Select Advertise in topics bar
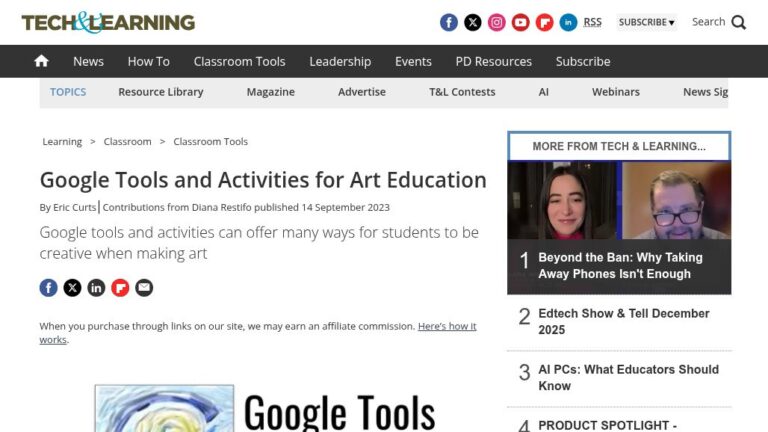768x432 pixels. (x=362, y=92)
